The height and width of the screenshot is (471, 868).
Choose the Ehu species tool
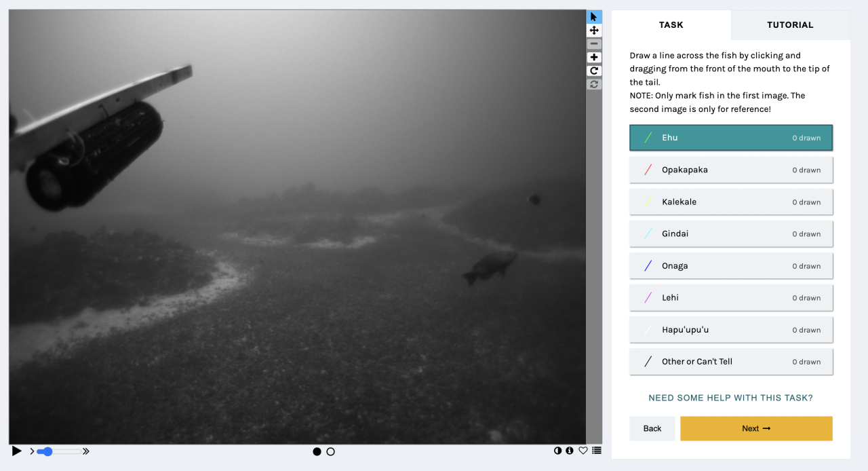pyautogui.click(x=731, y=138)
